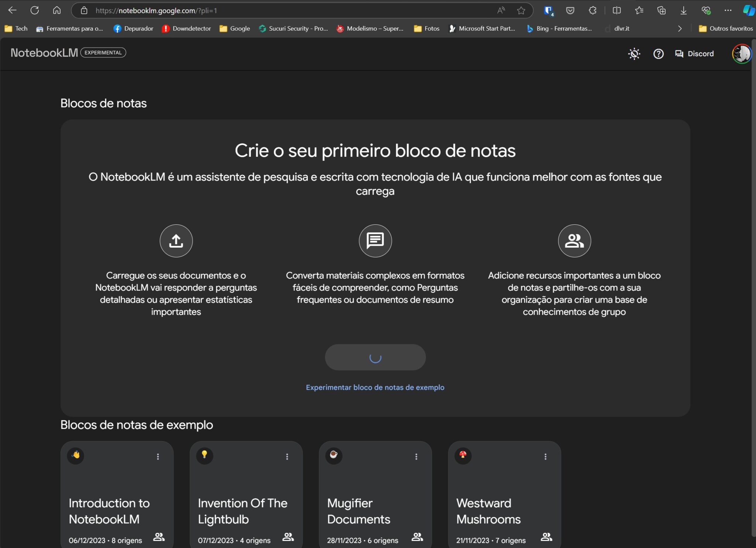Click the lightbulb emoji on Lightbulb card
The height and width of the screenshot is (548, 756).
click(205, 455)
